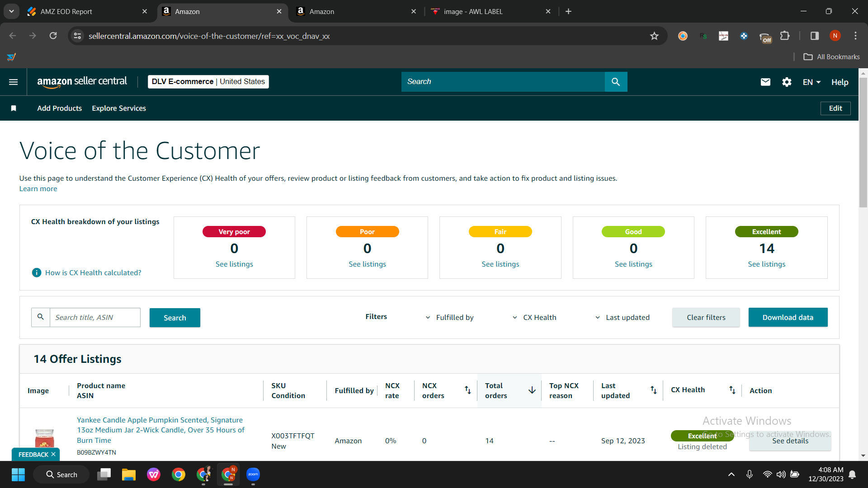Open a new browser tab

click(x=568, y=11)
